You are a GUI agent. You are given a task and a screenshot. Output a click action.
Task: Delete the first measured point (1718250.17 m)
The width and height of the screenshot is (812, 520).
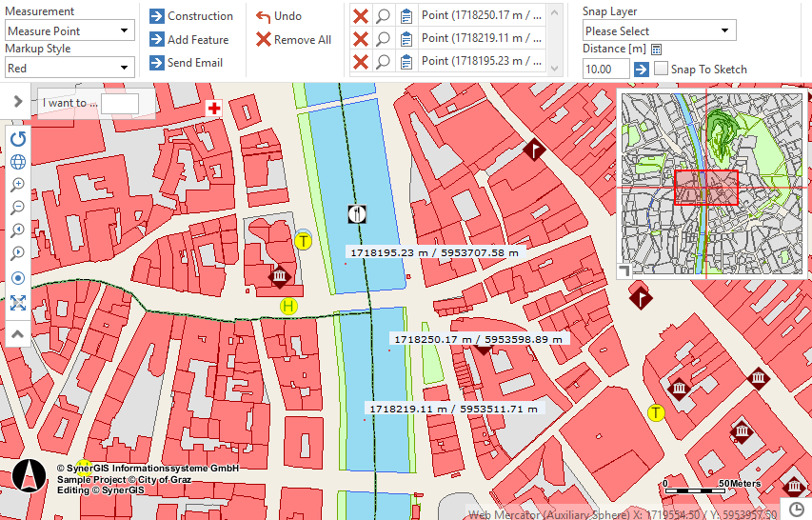coord(361,16)
